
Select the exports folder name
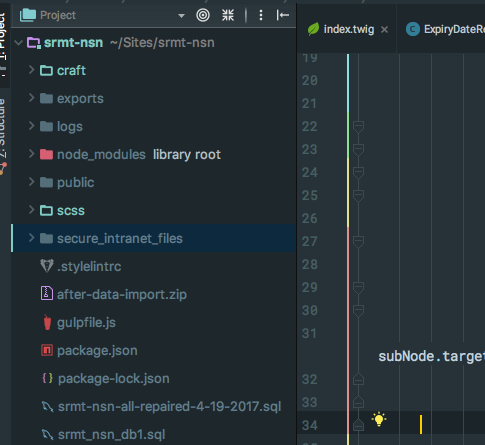[x=80, y=99]
